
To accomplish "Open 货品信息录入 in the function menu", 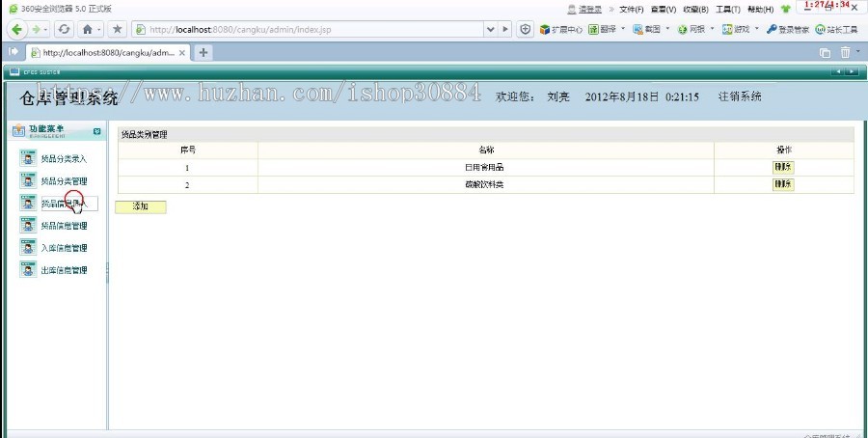I will click(65, 204).
